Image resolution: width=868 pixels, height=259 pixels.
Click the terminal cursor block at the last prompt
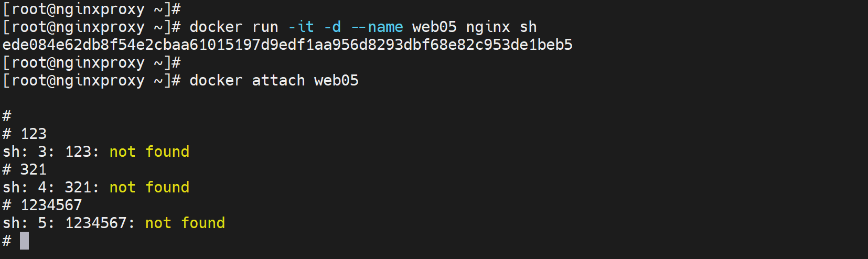click(24, 241)
